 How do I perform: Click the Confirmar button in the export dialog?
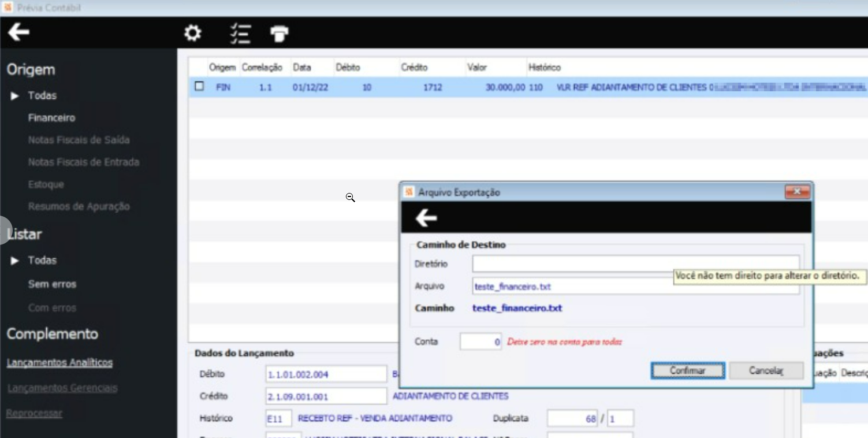(688, 370)
